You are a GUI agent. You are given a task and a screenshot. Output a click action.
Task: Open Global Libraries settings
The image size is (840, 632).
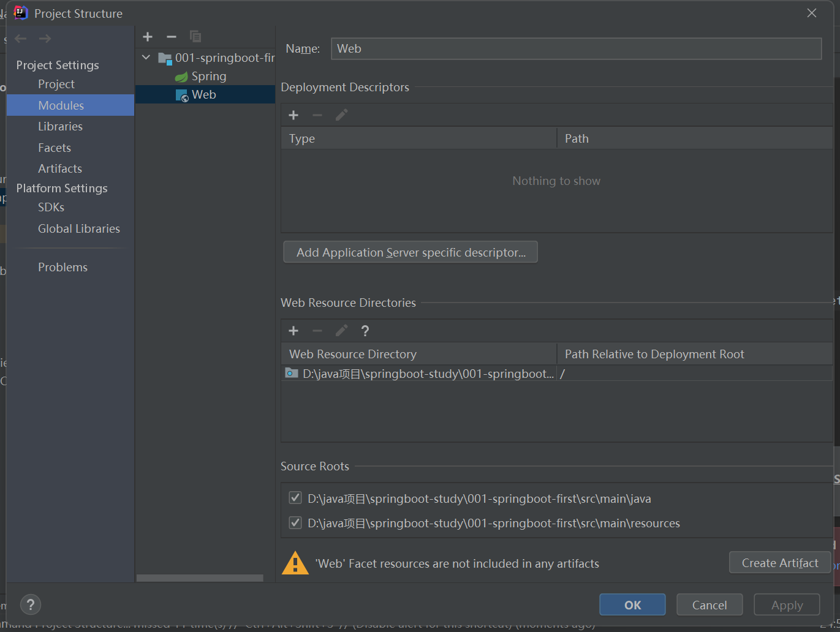click(79, 228)
